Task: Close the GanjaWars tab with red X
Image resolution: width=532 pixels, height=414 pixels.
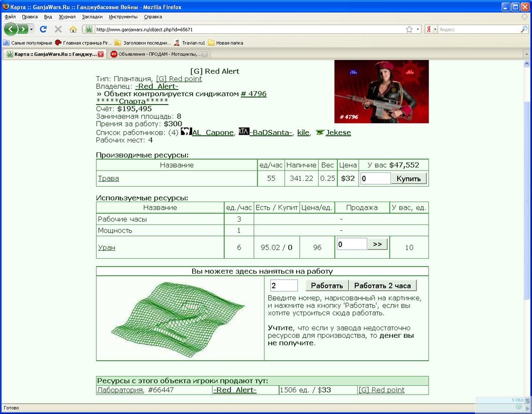Action: [101, 54]
